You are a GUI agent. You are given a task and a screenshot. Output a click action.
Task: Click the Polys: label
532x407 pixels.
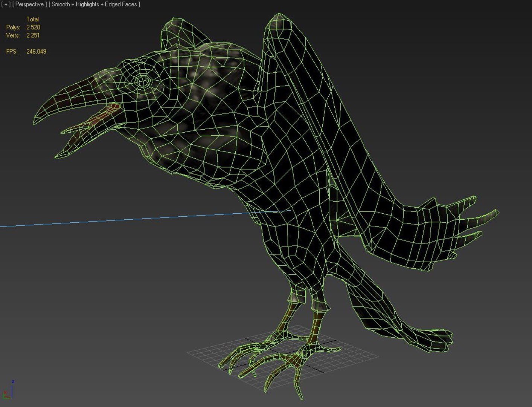(x=13, y=27)
